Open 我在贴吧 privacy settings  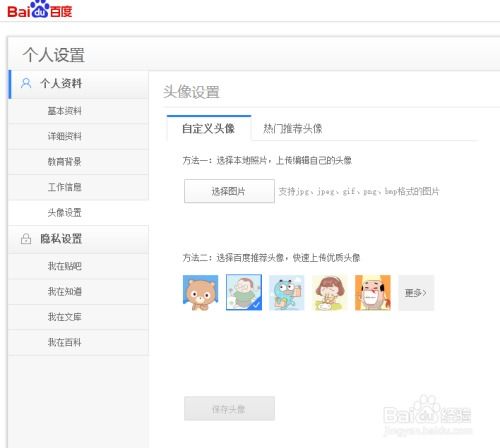point(79,266)
